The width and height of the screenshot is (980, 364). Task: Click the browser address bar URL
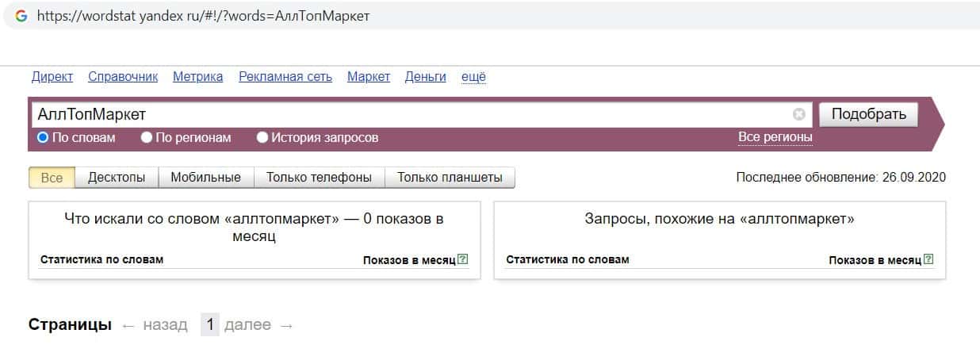(202, 16)
